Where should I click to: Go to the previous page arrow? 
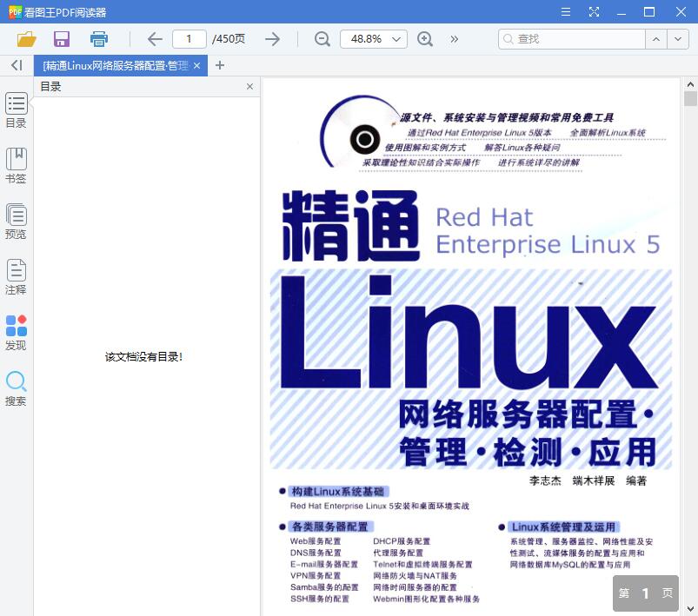(155, 39)
